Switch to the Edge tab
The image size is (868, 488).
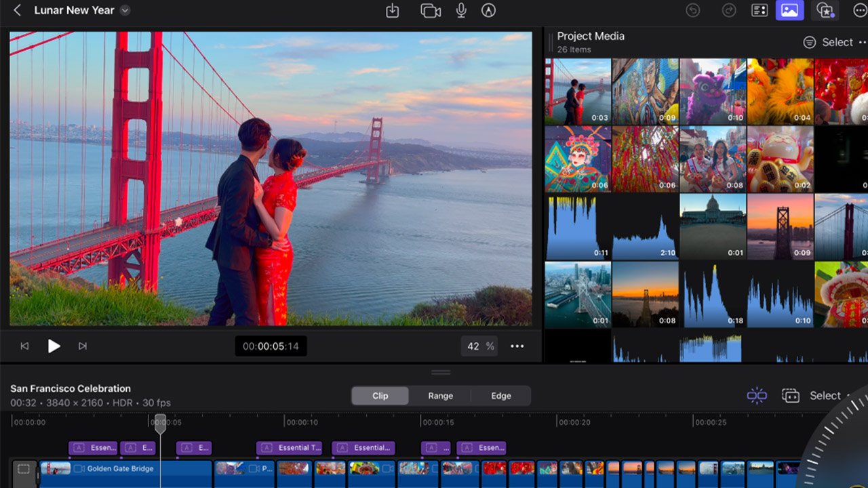tap(500, 395)
